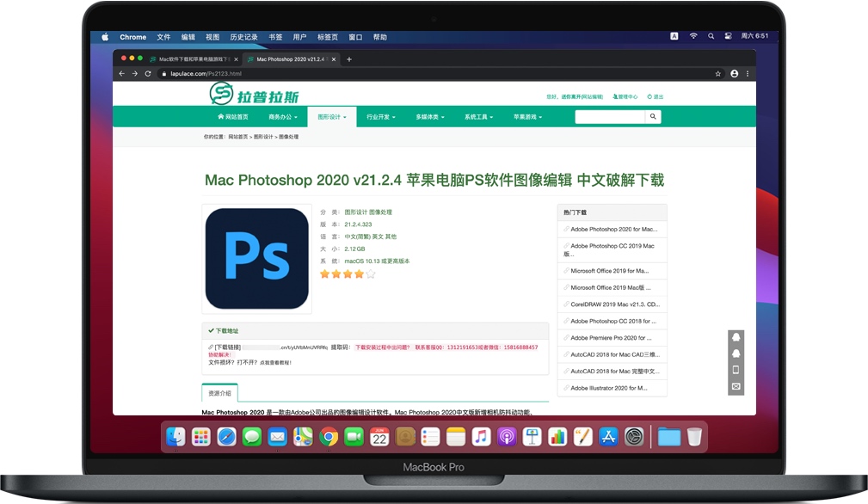This screenshot has width=868, height=504.
Task: Click the Photoshop app thumbnail image
Action: pyautogui.click(x=255, y=256)
